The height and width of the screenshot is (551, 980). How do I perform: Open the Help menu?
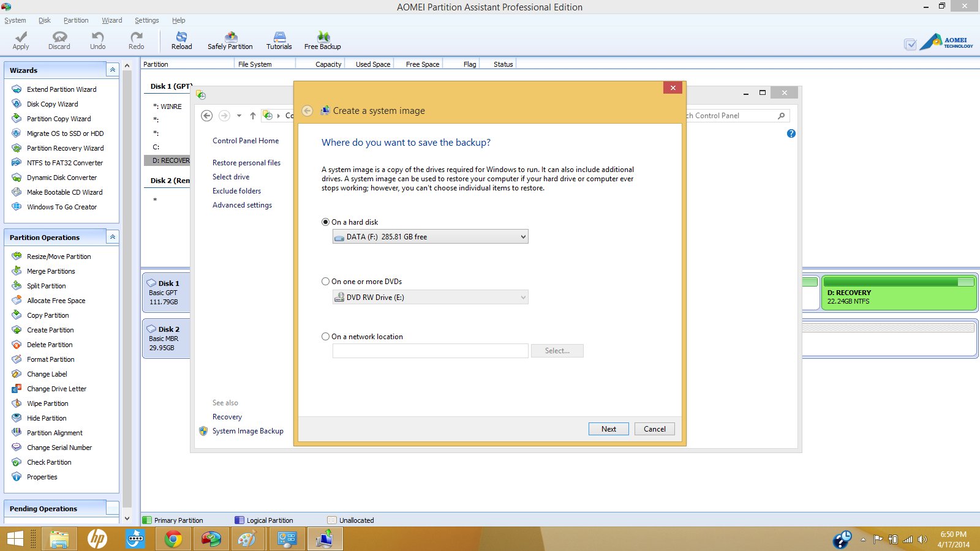pyautogui.click(x=178, y=20)
